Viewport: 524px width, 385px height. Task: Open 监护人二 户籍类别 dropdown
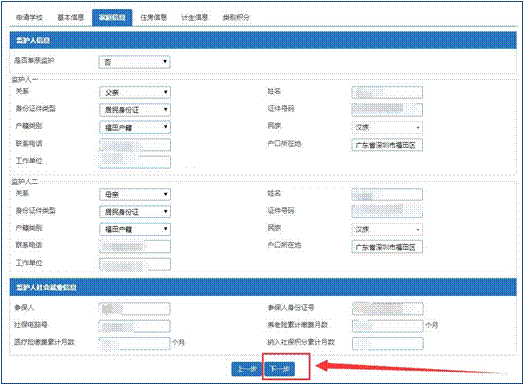click(135, 229)
